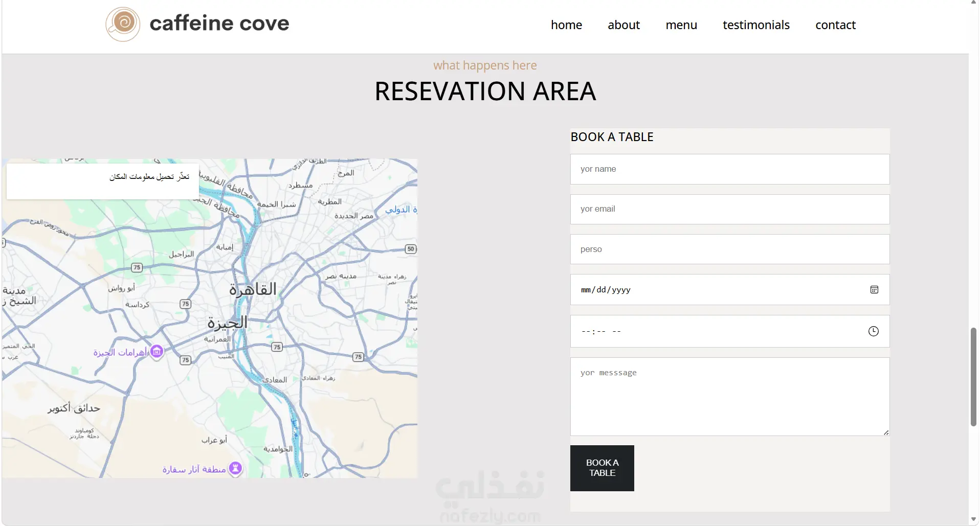
Task: Click the map place info error box
Action: click(x=103, y=181)
